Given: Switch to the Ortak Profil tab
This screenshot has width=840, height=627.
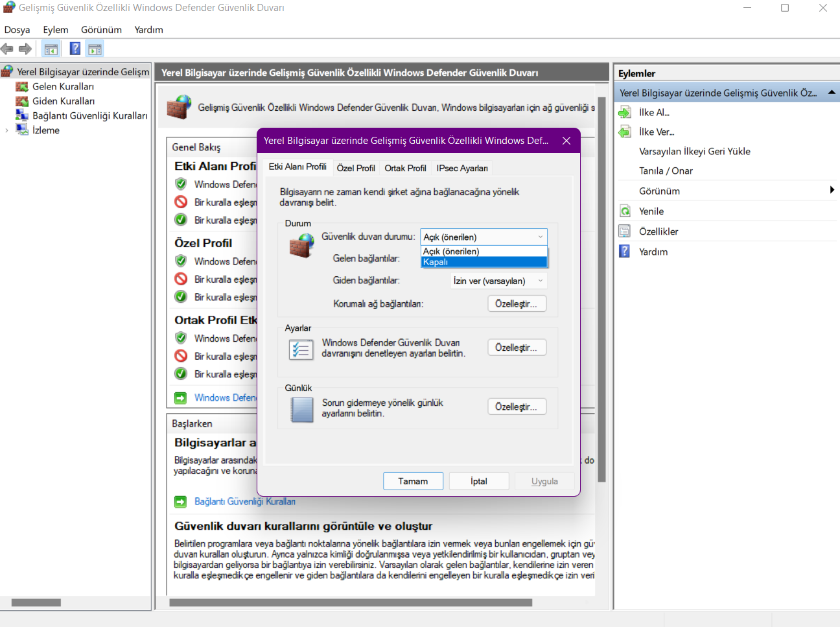Looking at the screenshot, I should (405, 168).
